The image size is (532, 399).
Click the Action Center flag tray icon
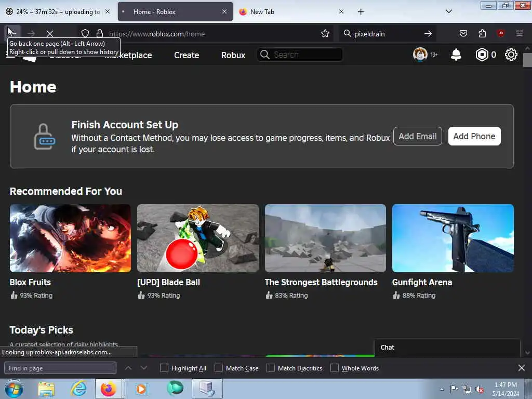coord(454,389)
